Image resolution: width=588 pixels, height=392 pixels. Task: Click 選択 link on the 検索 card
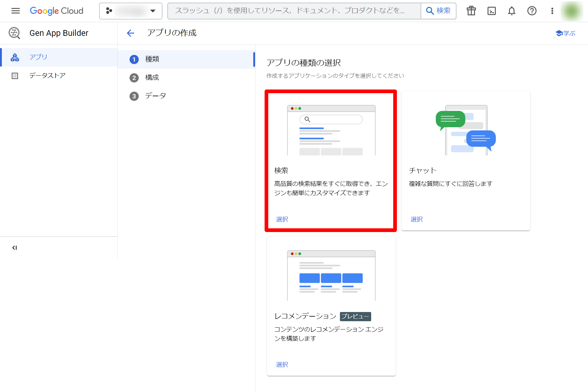pos(282,219)
